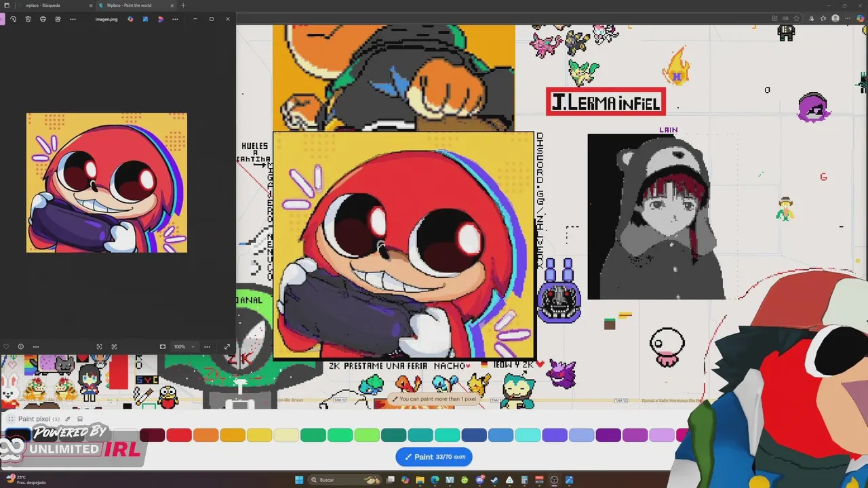
Task: Pick the light pink-lavender swatch
Action: coord(662,435)
